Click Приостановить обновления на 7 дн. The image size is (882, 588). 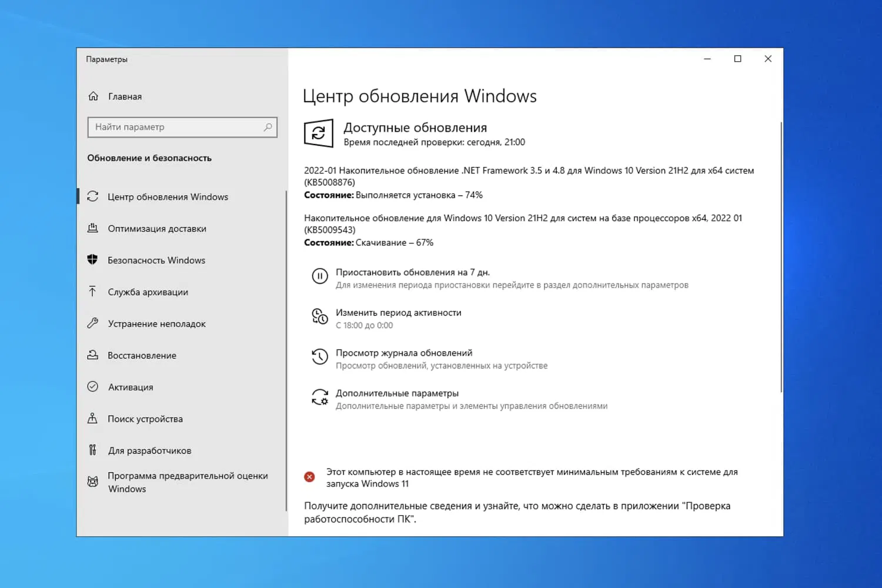(412, 272)
